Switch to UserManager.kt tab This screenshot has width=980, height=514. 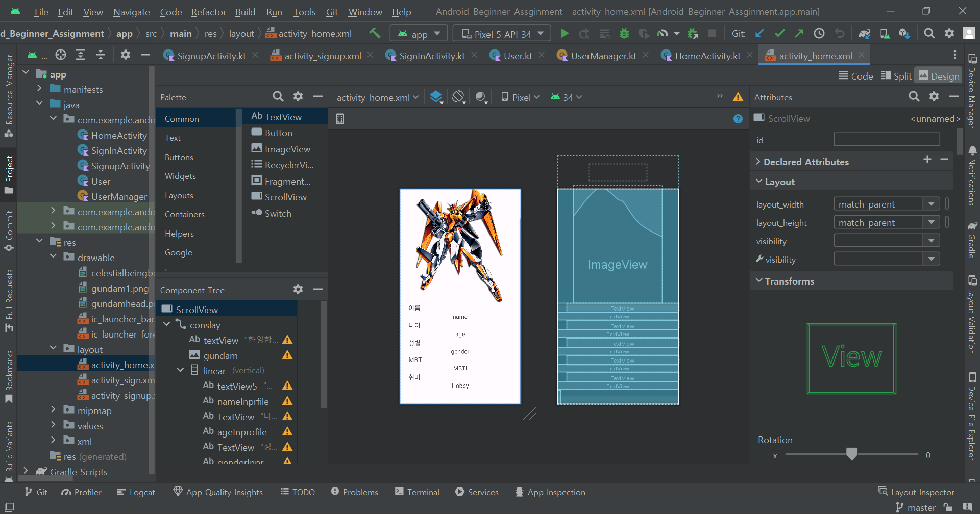[x=603, y=56]
